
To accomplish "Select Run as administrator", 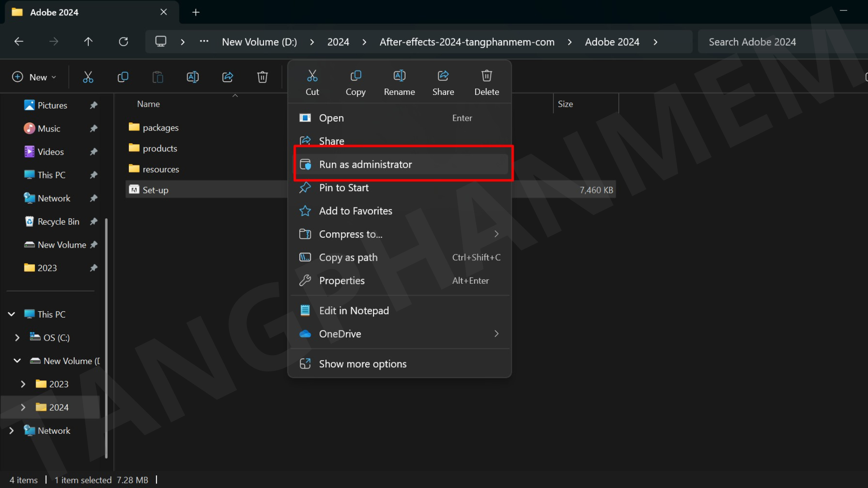I will (x=365, y=164).
